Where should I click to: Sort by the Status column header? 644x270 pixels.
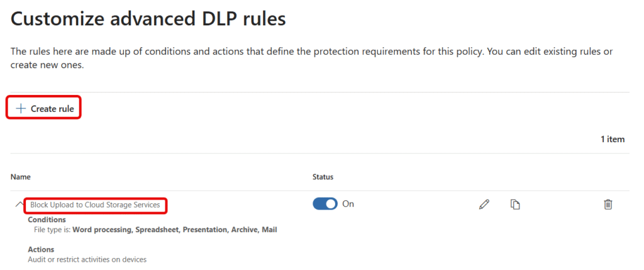tap(323, 177)
